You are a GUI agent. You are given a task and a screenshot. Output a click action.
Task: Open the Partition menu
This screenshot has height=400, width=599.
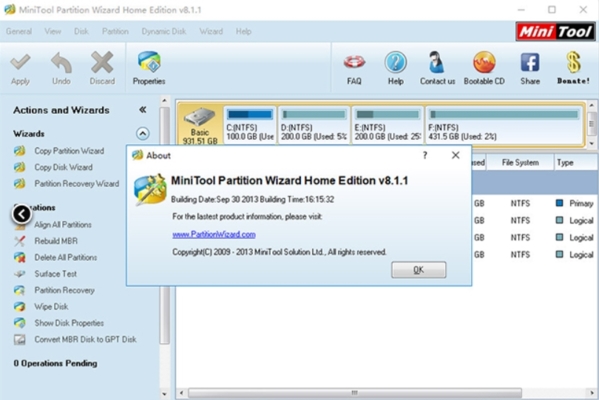115,31
